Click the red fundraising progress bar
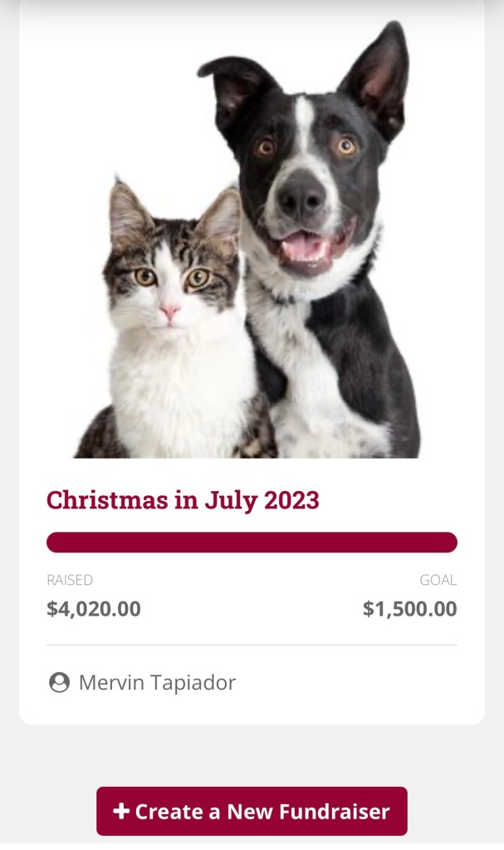Screen dimensions: 504x850 click(252, 543)
